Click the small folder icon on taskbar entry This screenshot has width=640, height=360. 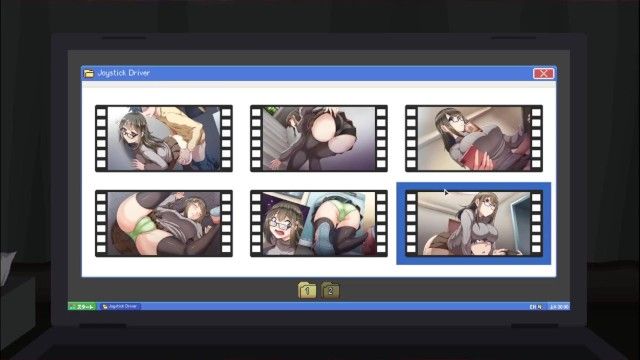tap(105, 307)
